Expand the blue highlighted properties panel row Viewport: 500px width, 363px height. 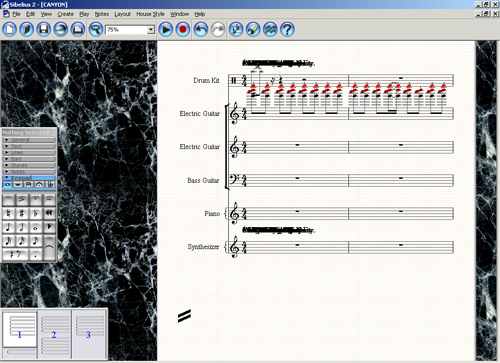pos(30,178)
